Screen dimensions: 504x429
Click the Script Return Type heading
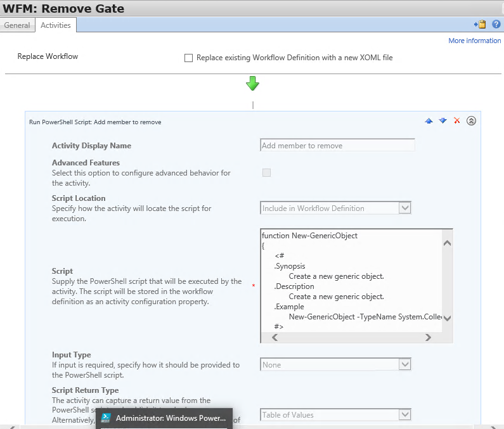pyautogui.click(x=85, y=390)
